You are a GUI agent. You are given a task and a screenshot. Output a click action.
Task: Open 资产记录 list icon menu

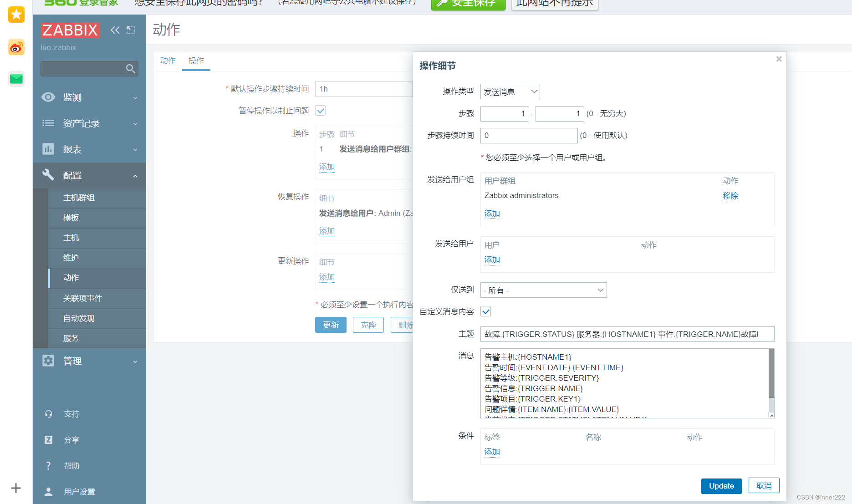click(x=48, y=123)
